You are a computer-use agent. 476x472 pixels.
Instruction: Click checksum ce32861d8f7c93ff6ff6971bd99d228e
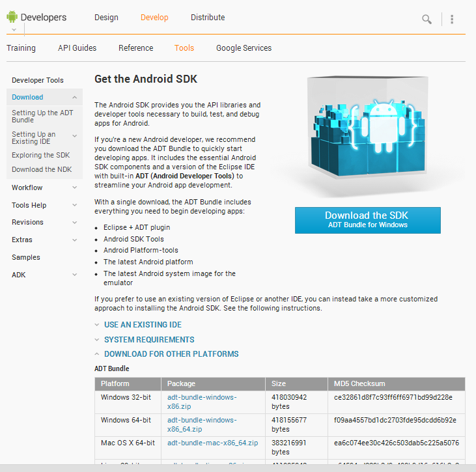pyautogui.click(x=393, y=397)
